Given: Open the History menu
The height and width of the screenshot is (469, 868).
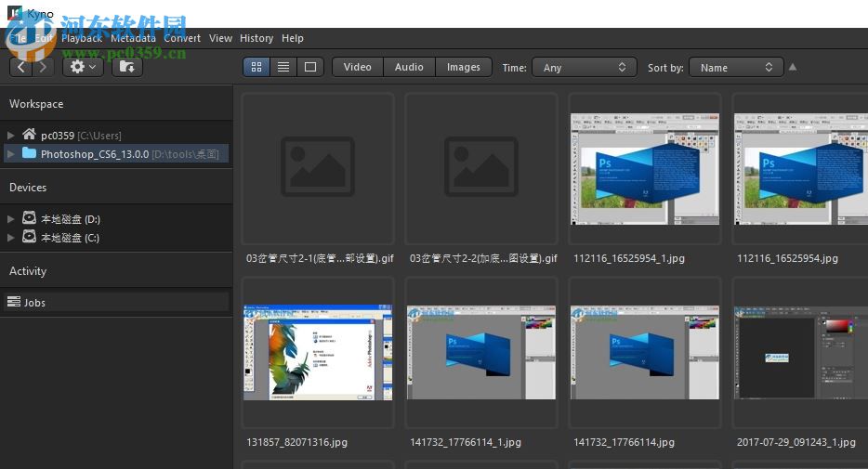Looking at the screenshot, I should click(x=256, y=38).
